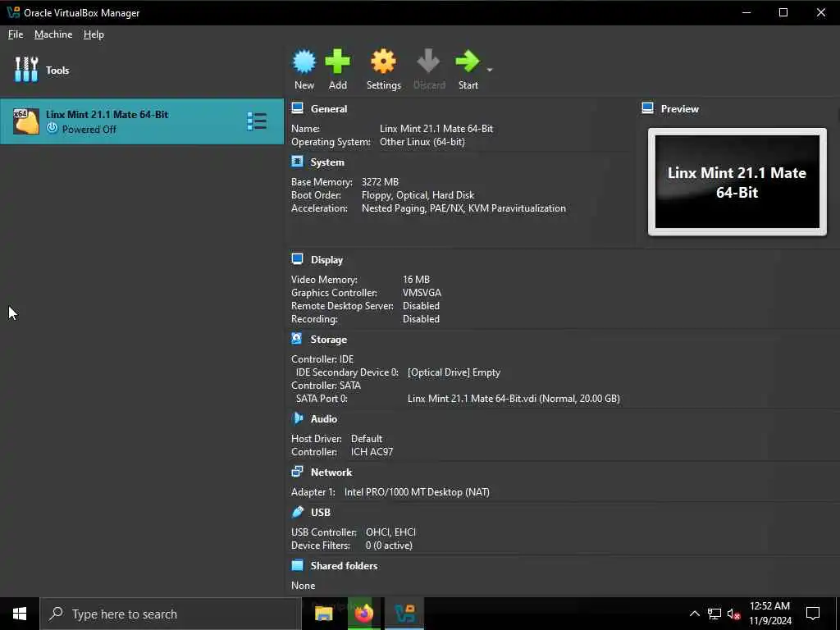The height and width of the screenshot is (630, 840).
Task: Click the USB plug icon
Action: (x=297, y=512)
